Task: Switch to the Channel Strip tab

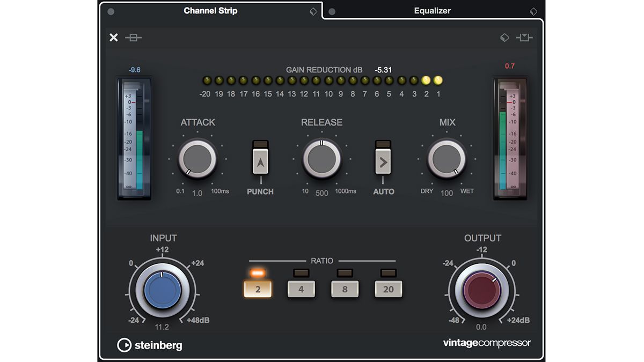Action: [x=210, y=11]
